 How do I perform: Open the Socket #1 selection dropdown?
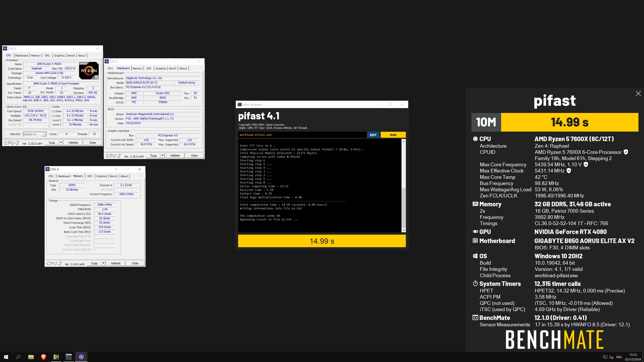pos(35,134)
